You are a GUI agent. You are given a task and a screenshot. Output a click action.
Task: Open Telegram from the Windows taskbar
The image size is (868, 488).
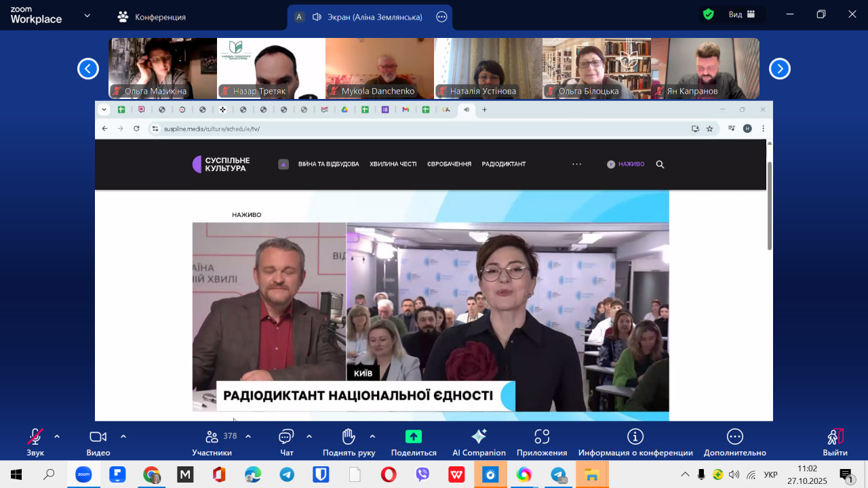tap(287, 474)
